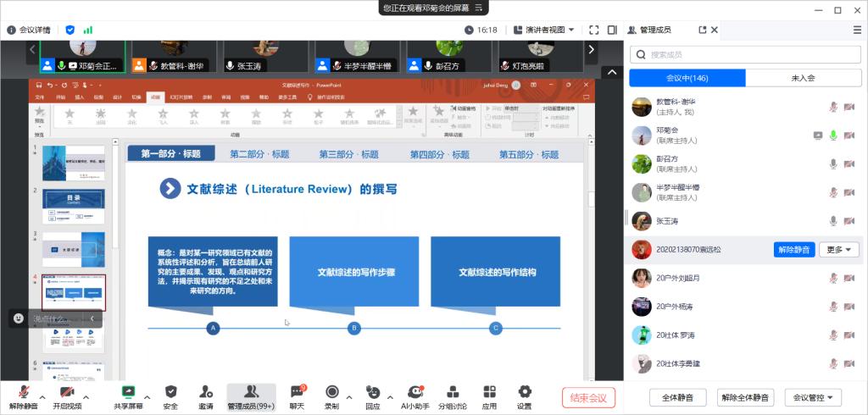Open the 设置 settings gear icon

click(x=524, y=392)
